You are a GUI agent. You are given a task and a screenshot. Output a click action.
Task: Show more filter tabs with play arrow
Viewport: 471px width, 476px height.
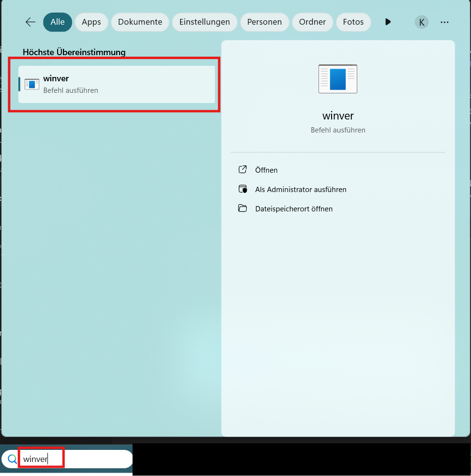coord(388,22)
